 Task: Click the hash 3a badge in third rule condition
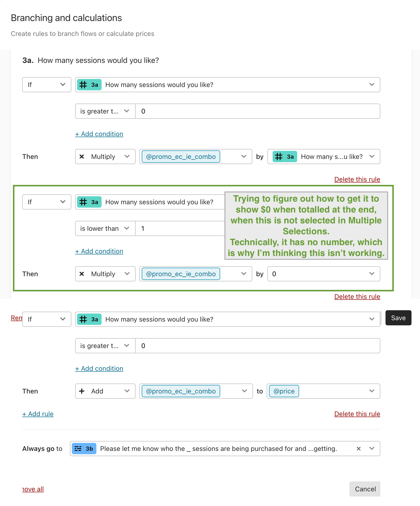pos(89,319)
